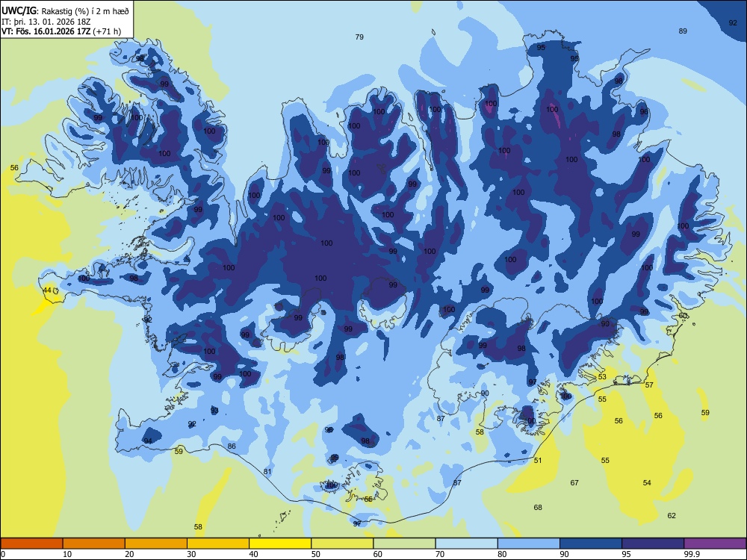Click the dark blue 90–95 legend swatch

[591, 544]
